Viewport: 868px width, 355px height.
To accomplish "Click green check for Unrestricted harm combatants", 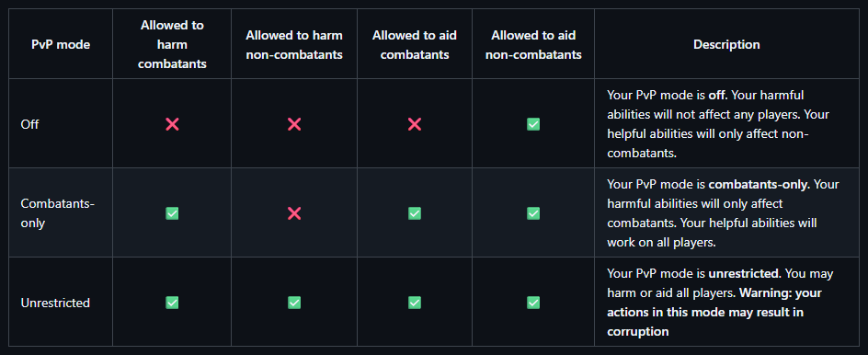I will point(172,303).
